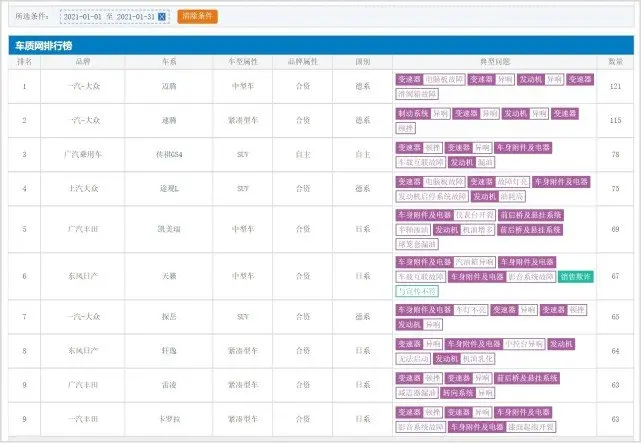
Task: Select the 速腾 car series cell
Action: [169, 121]
